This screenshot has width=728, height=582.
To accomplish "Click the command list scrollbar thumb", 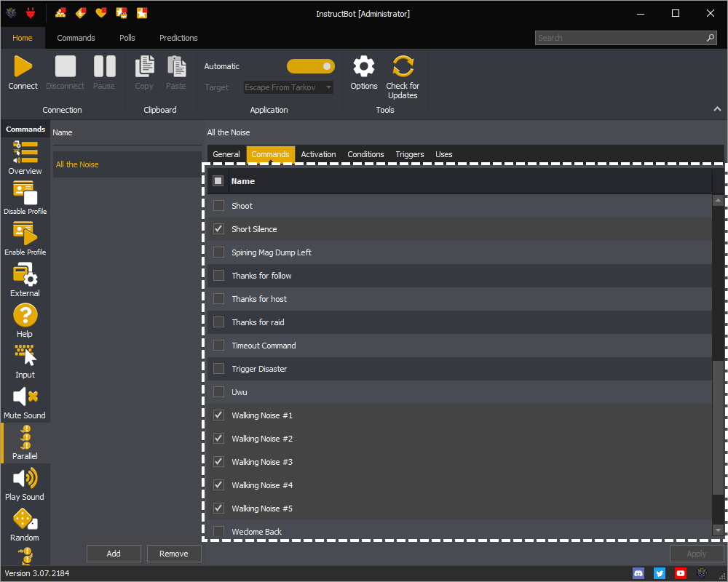I will coord(718,427).
